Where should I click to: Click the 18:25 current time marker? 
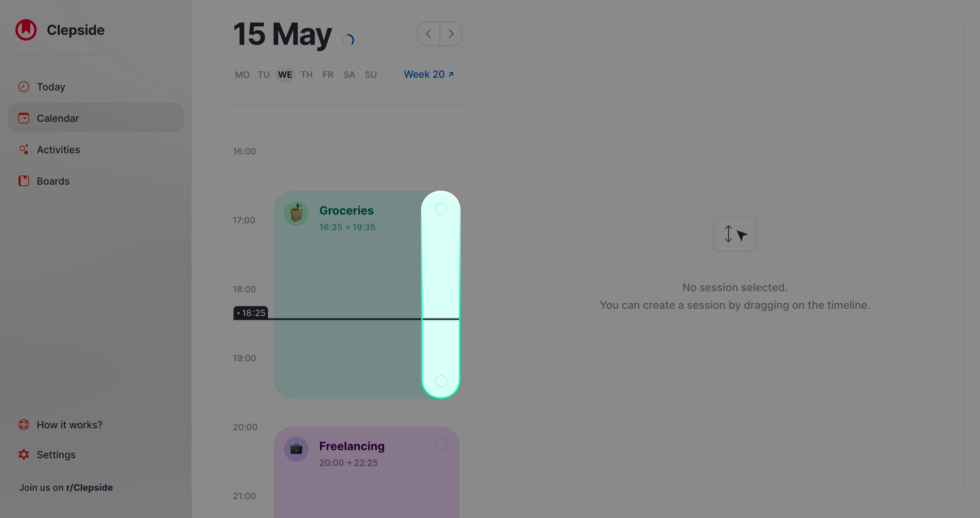[x=251, y=313]
